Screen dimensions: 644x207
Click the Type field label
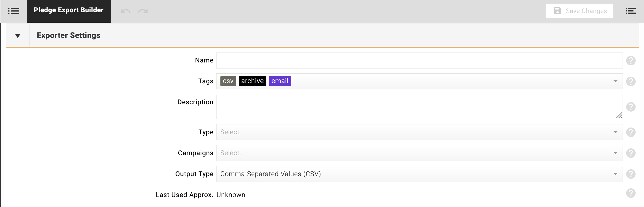[206, 132]
